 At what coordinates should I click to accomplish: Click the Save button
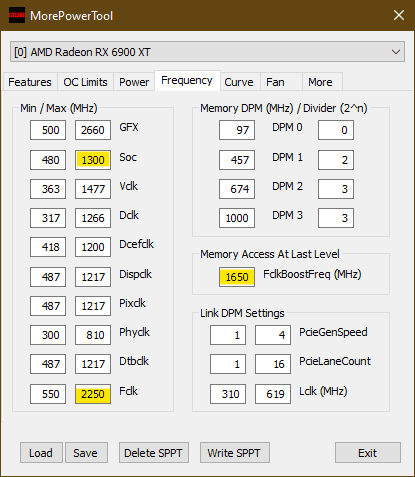click(x=86, y=453)
